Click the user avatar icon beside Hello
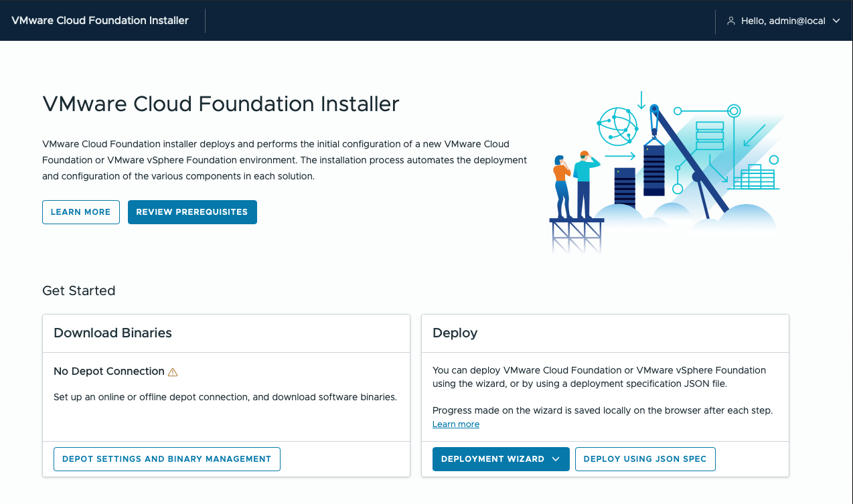Screen dimensions: 853x504 [x=731, y=21]
